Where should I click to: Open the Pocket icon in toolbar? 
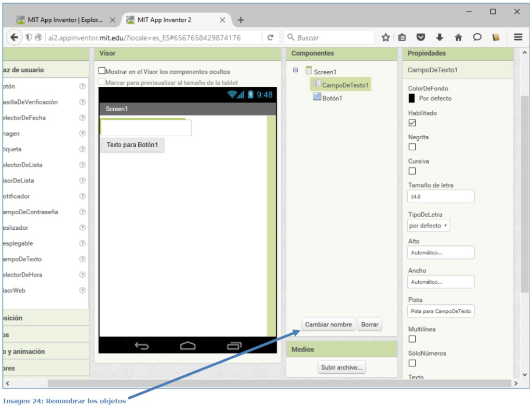coord(421,37)
